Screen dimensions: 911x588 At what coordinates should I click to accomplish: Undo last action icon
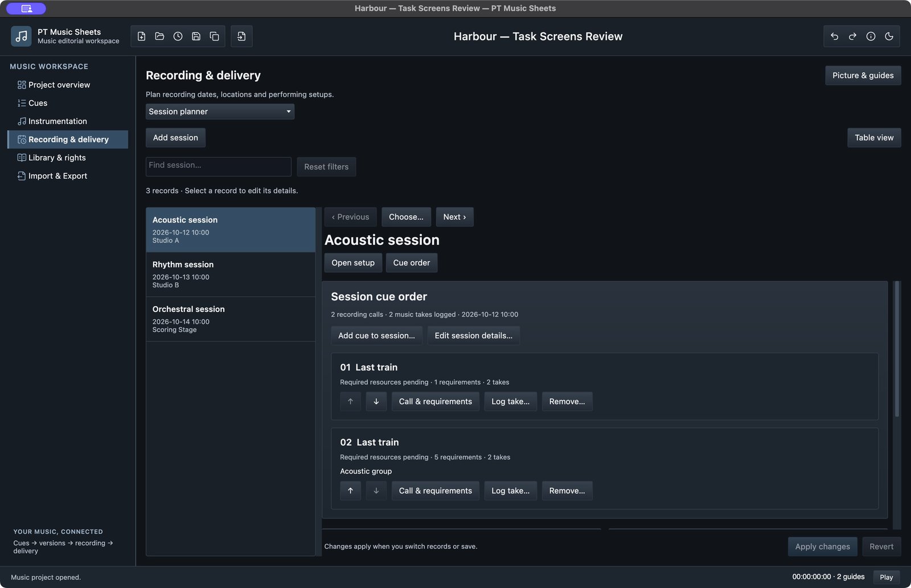[x=835, y=36]
